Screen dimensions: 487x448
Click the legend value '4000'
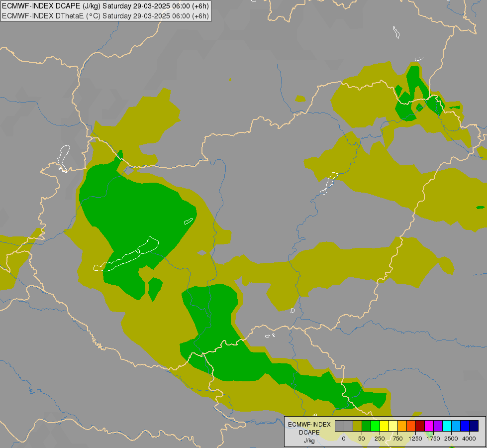469,439
